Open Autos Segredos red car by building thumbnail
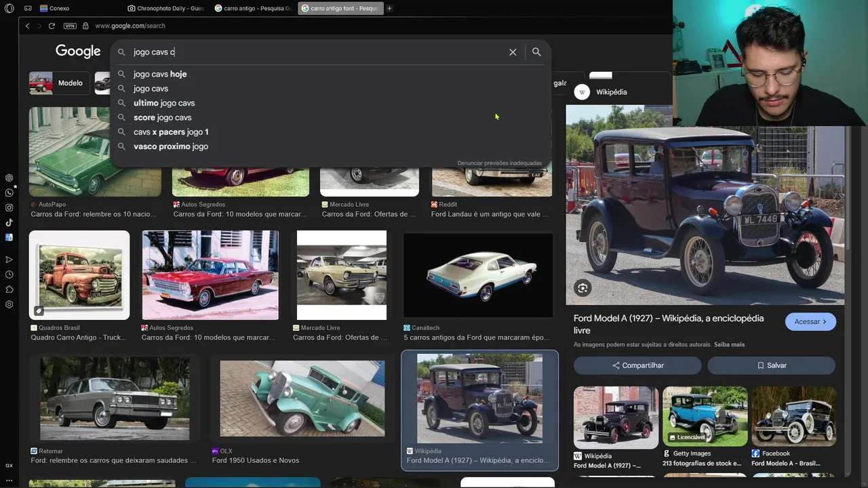Image resolution: width=868 pixels, height=488 pixels. [210, 275]
